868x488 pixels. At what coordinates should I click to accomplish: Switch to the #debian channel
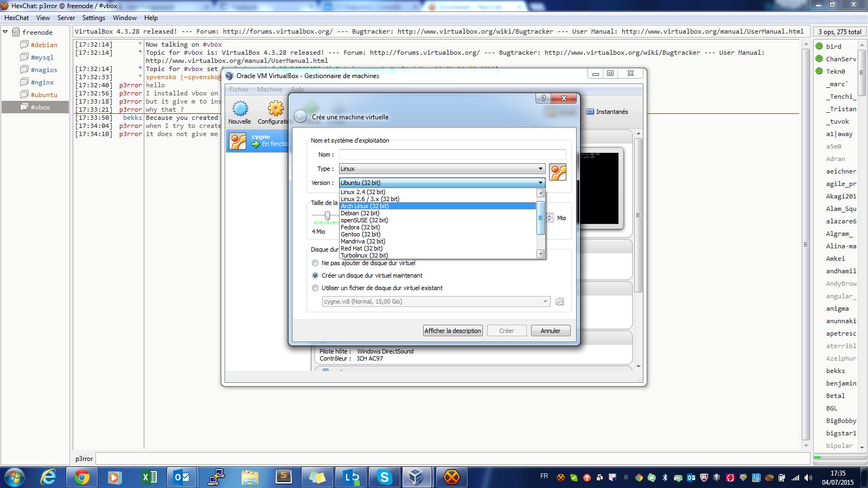pyautogui.click(x=43, y=45)
